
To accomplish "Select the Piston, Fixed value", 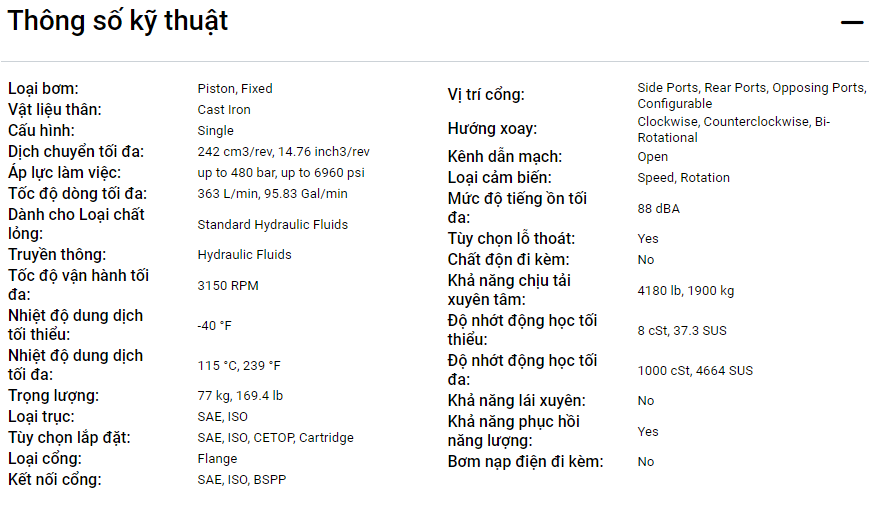I will point(235,88).
